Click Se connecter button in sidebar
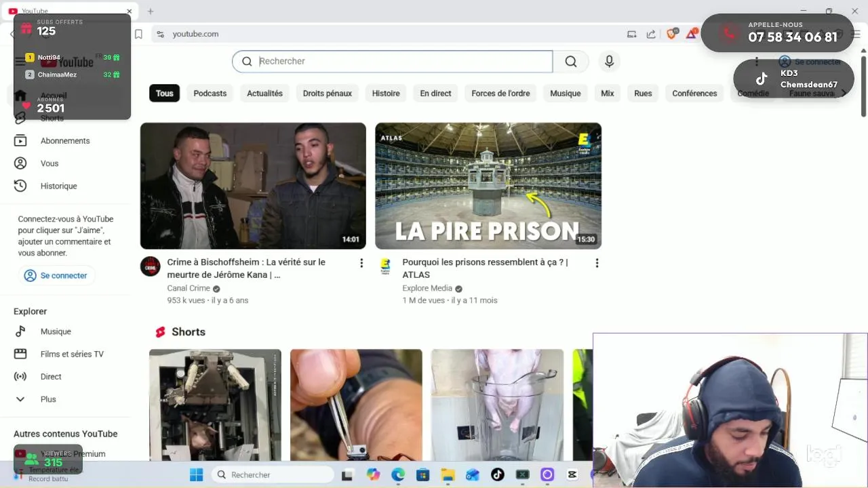The height and width of the screenshot is (488, 868). point(56,276)
